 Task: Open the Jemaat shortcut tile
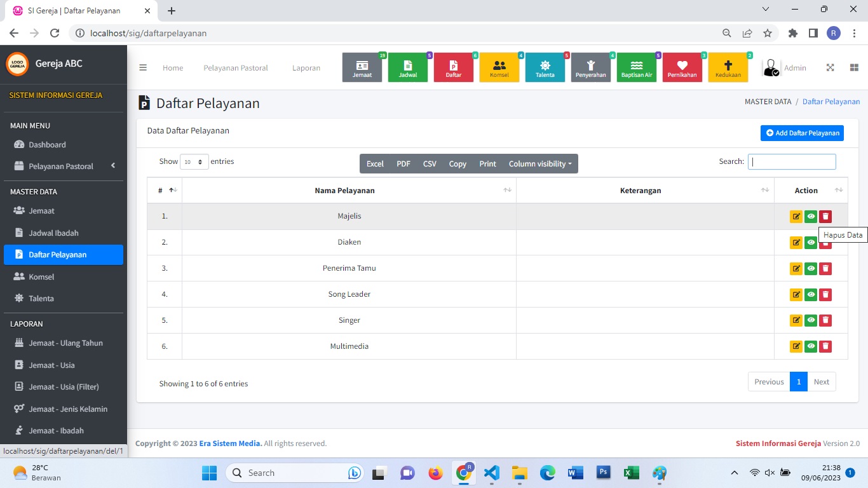[x=362, y=68]
